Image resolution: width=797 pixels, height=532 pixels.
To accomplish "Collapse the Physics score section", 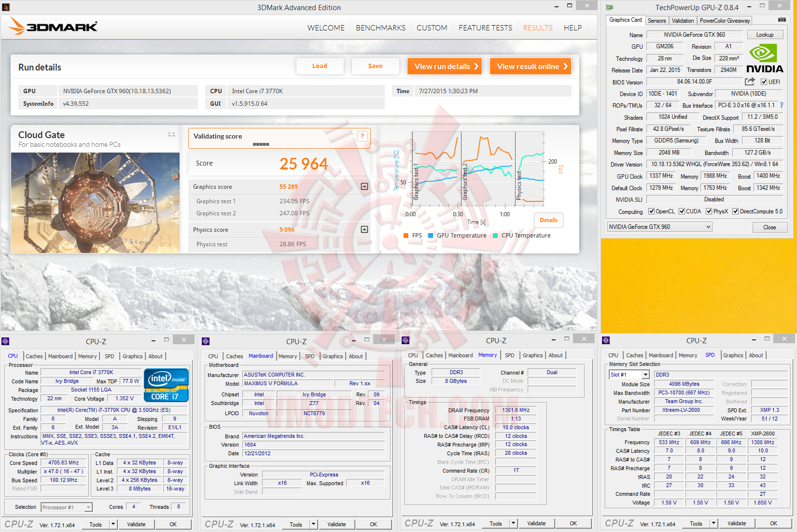I will tap(364, 229).
